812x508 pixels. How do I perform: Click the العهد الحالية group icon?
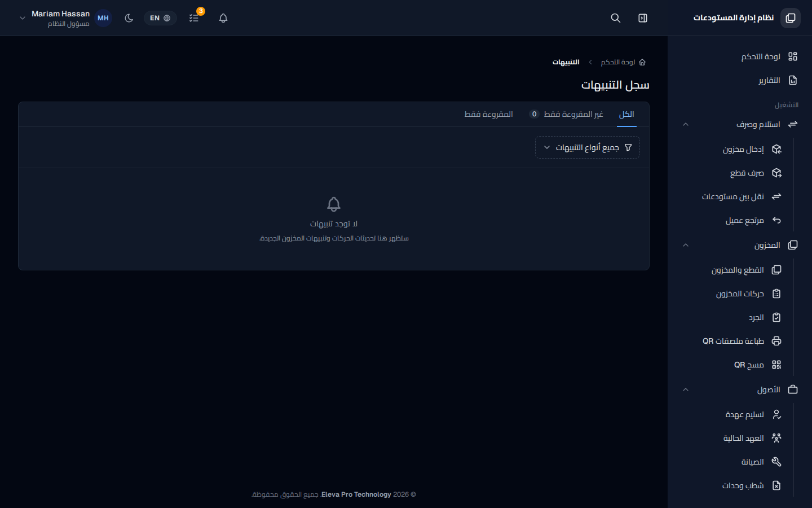coord(776,438)
